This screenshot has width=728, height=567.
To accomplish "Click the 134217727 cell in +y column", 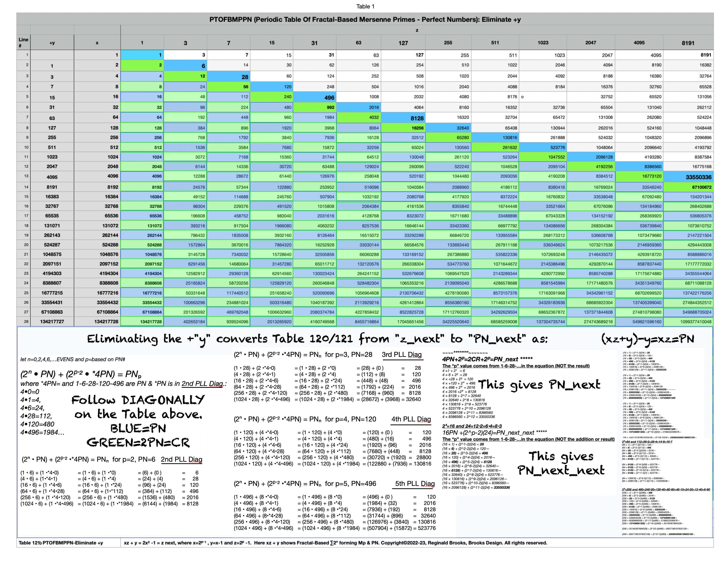I will 52,322.
